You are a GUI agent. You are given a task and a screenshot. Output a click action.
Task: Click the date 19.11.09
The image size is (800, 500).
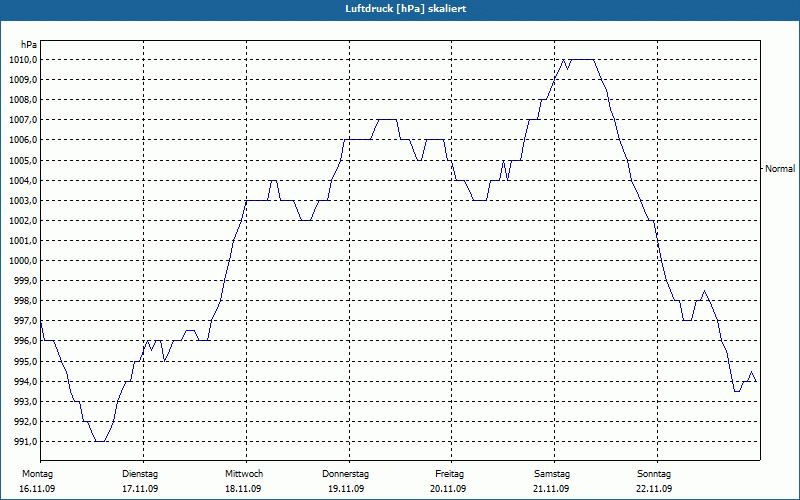346,489
